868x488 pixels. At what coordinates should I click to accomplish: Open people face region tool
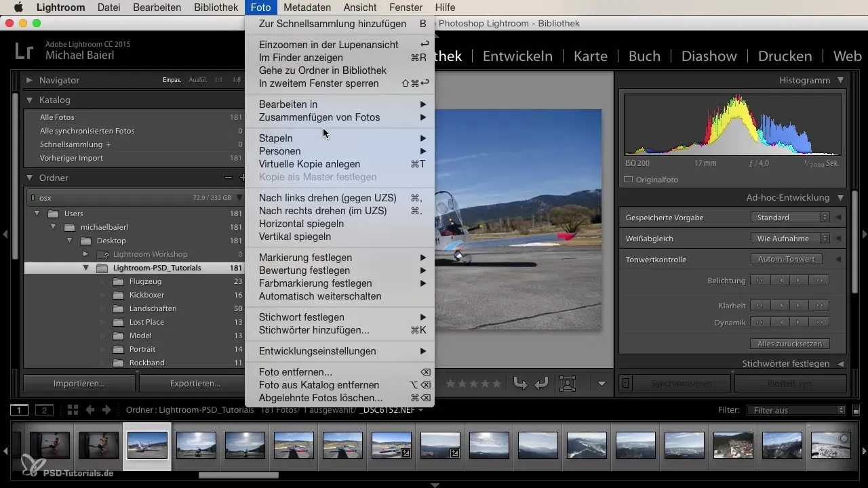click(567, 384)
